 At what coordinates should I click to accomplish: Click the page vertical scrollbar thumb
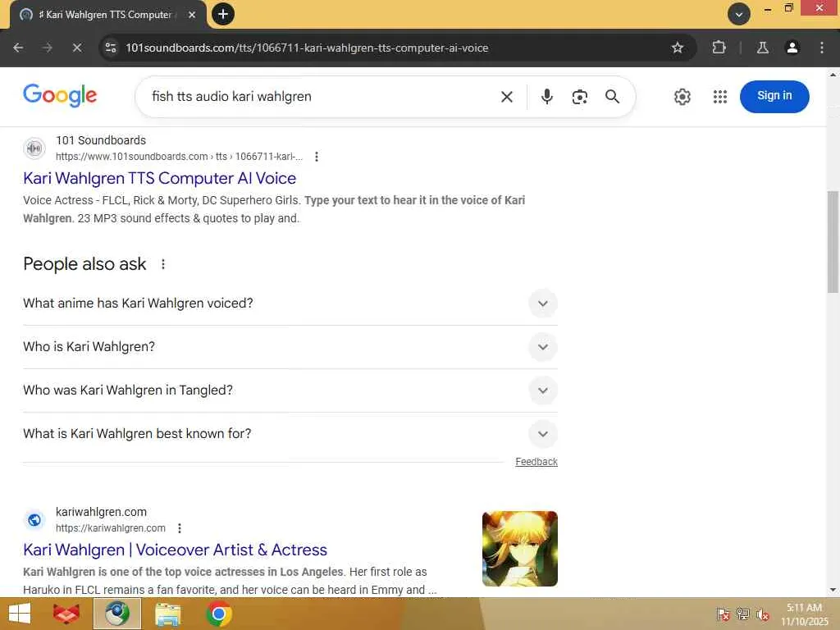[833, 242]
